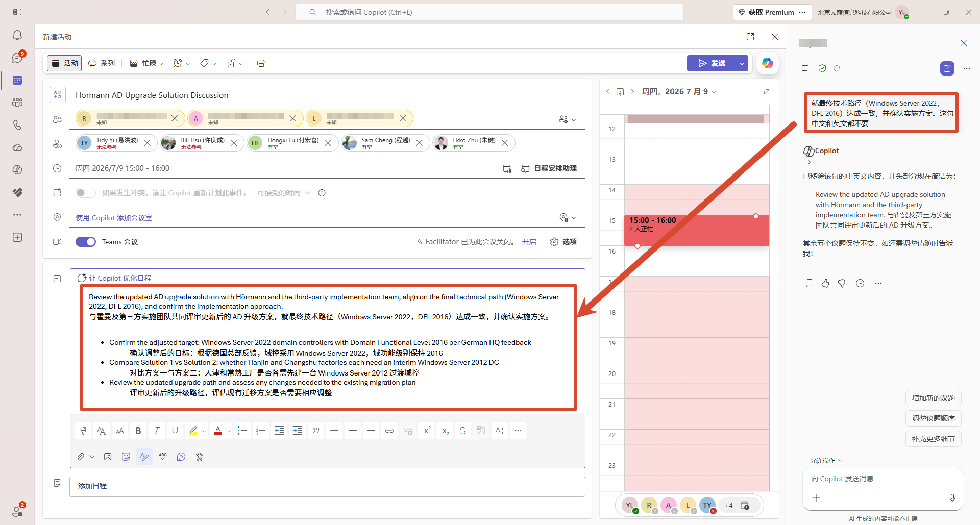The width and height of the screenshot is (980, 525).
Task: Click 调整议题顺序 suggestion
Action: [933, 418]
